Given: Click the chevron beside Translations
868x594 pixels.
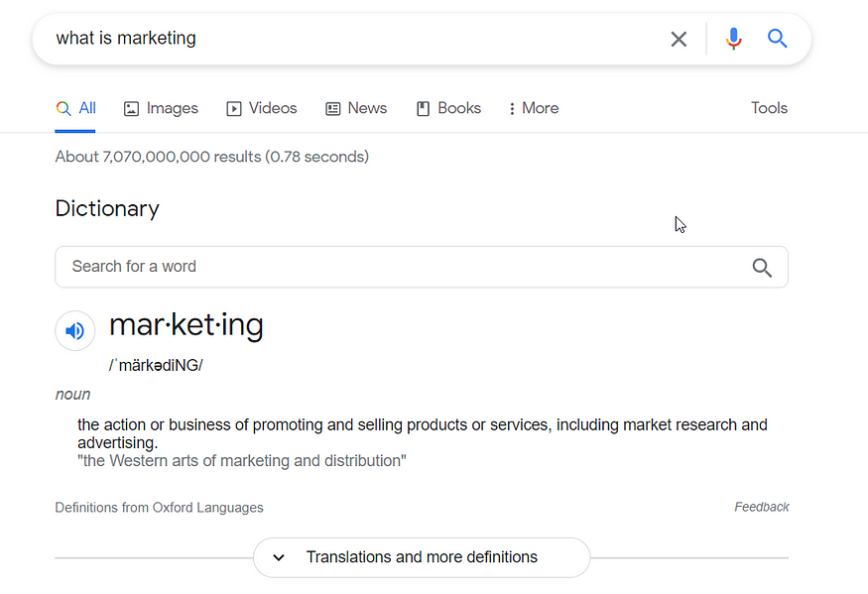Looking at the screenshot, I should point(279,557).
